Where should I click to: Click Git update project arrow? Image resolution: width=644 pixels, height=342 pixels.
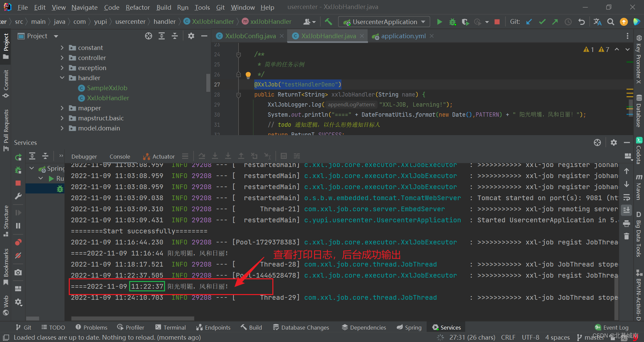(529, 22)
